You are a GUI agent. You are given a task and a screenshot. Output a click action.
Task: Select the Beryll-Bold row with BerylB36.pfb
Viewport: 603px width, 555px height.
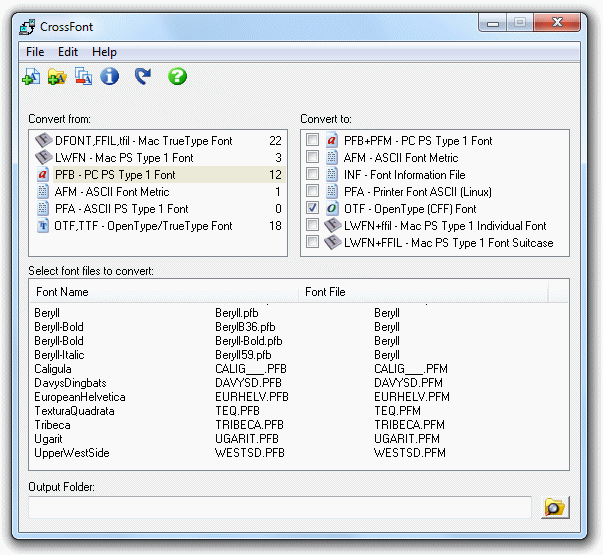point(298,327)
